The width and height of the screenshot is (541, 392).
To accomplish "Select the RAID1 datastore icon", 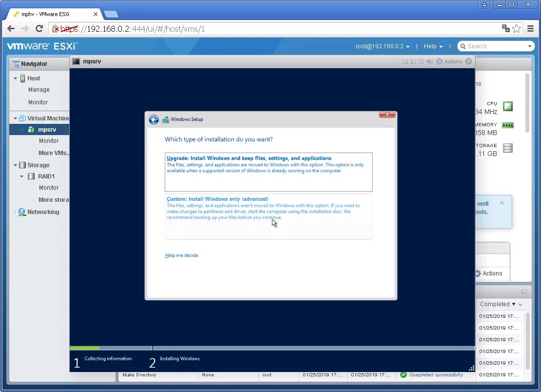I will 31,176.
